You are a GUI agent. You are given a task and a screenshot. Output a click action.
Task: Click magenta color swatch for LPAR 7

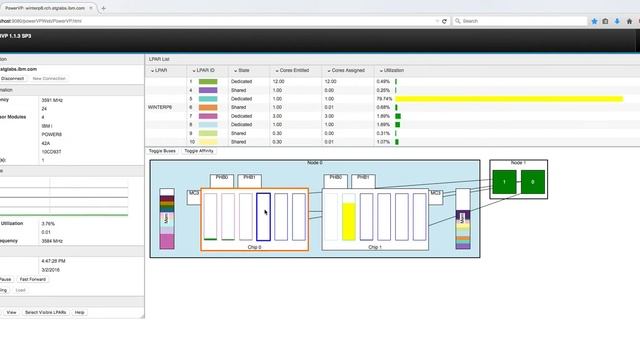(x=208, y=116)
